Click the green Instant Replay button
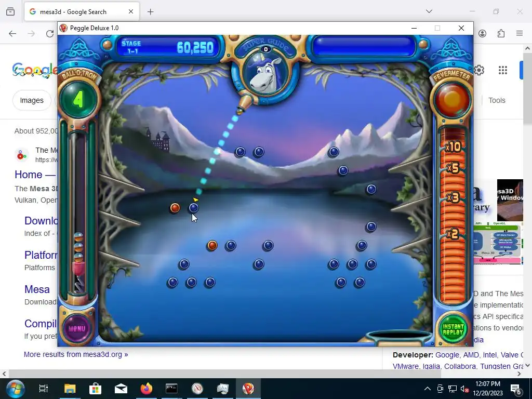Screen dimensions: 532x399 click(453, 329)
